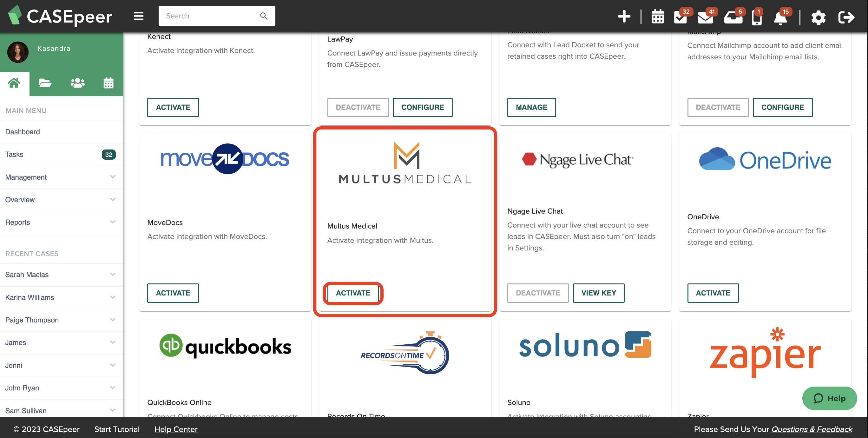Viewport: 868px width, 438px height.
Task: Activate the Multus Medical integration
Action: coord(353,293)
